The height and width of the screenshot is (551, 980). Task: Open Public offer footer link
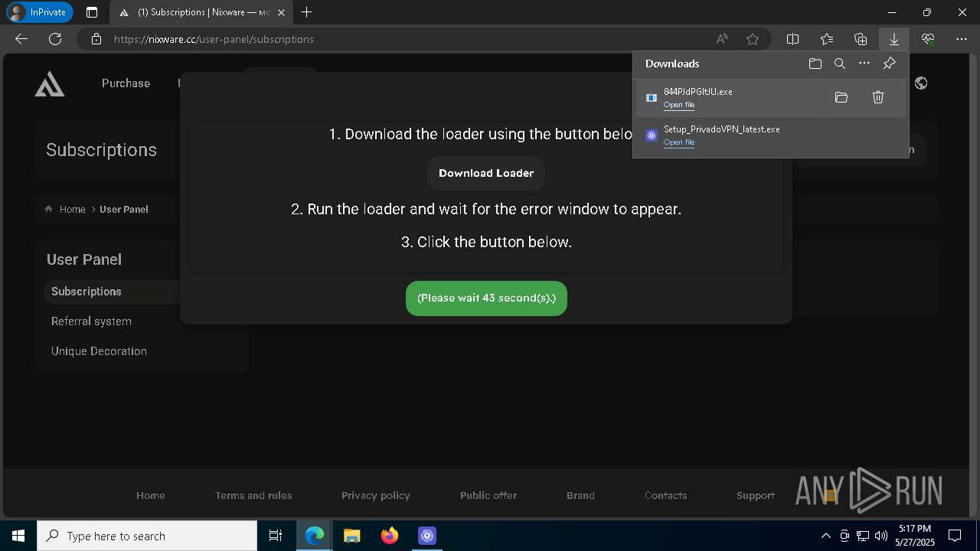coord(488,495)
